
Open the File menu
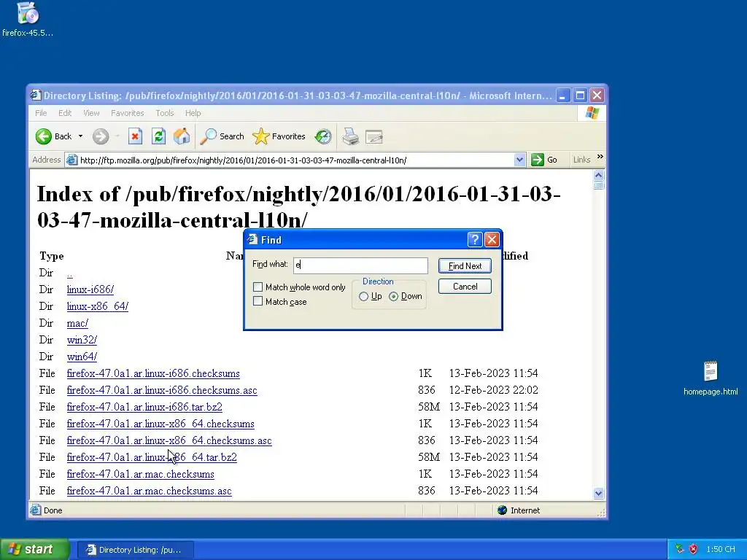click(41, 113)
